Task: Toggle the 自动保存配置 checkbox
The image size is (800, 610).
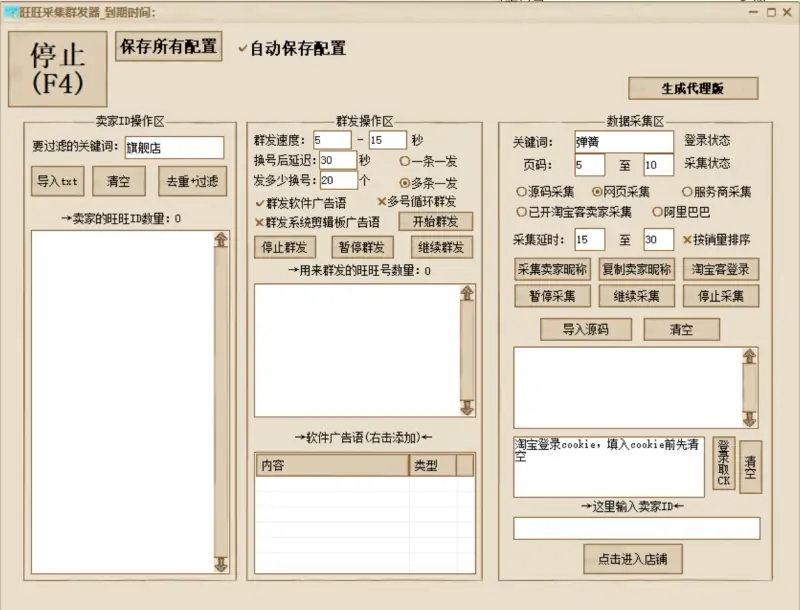Action: click(x=240, y=47)
